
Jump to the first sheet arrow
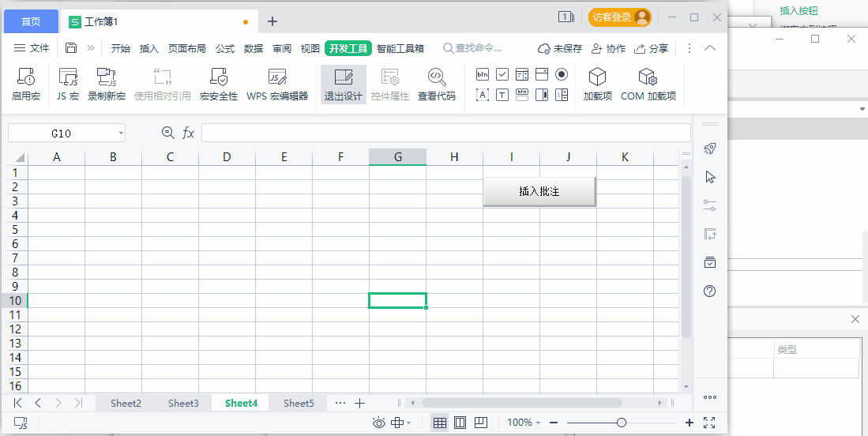(x=17, y=404)
